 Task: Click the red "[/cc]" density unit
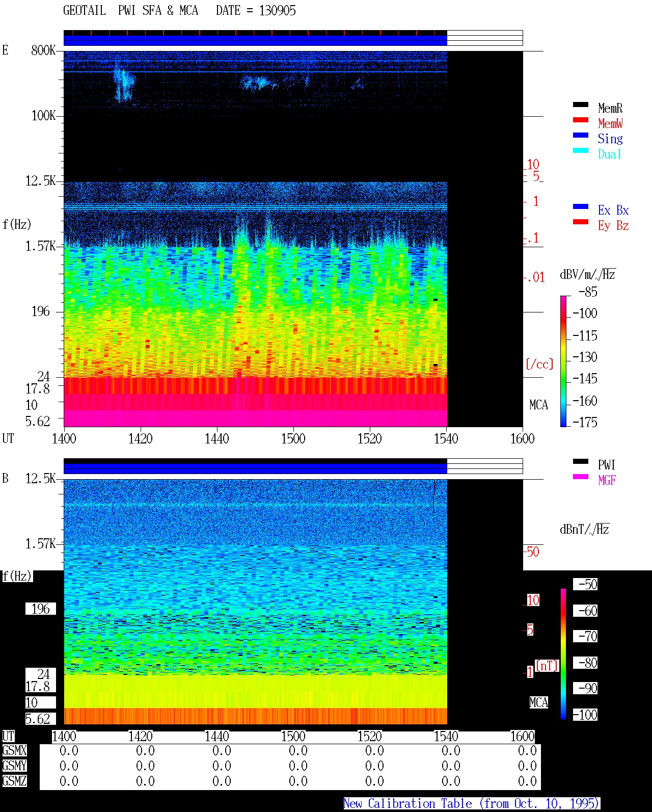[x=539, y=364]
